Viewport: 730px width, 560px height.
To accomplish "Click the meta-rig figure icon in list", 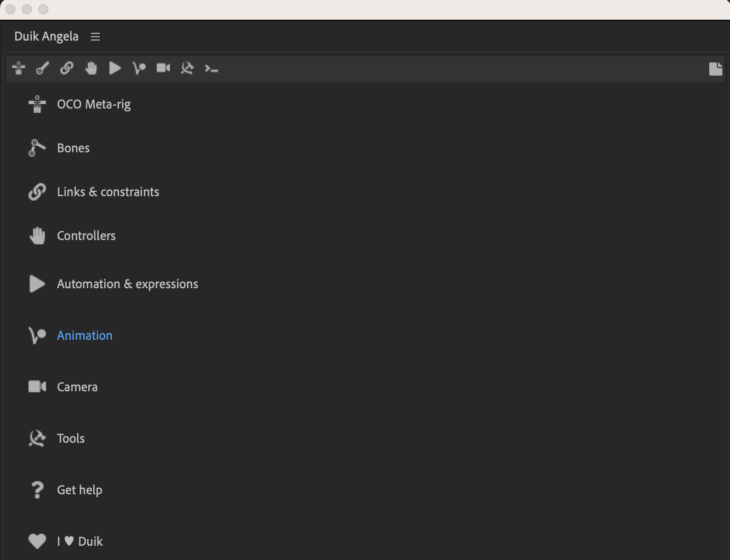I will pos(37,104).
